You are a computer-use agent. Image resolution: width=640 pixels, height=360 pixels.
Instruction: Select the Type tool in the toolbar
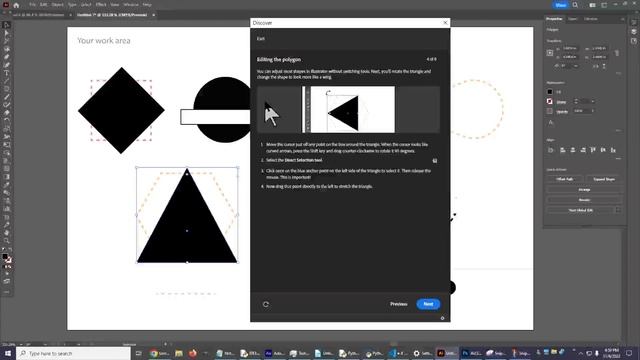6,73
